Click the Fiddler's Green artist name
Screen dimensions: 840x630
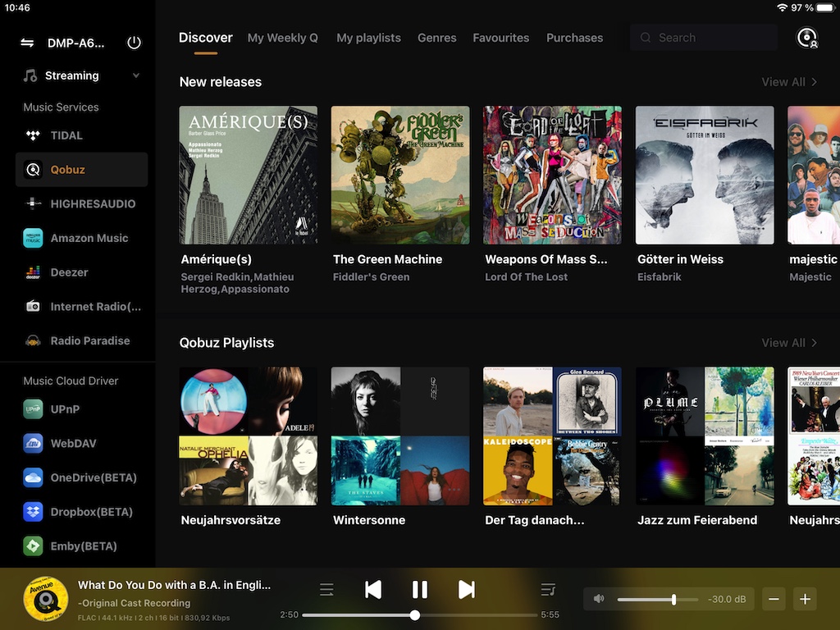coord(372,277)
